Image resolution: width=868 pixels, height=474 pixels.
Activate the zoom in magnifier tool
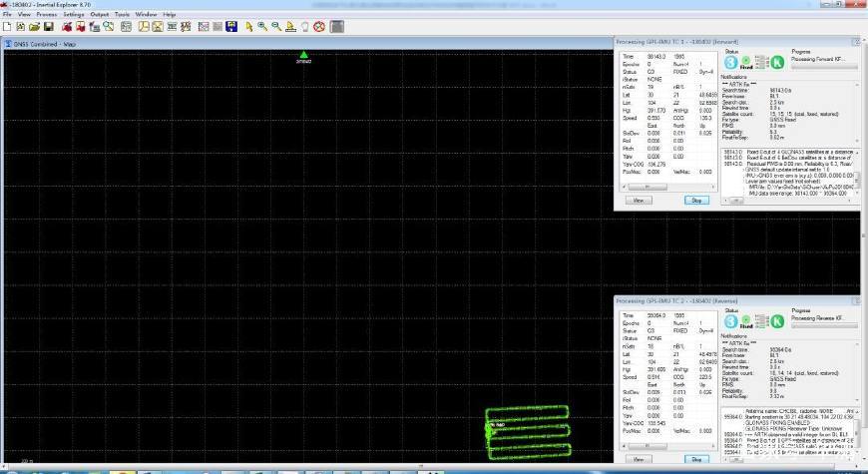261,26
